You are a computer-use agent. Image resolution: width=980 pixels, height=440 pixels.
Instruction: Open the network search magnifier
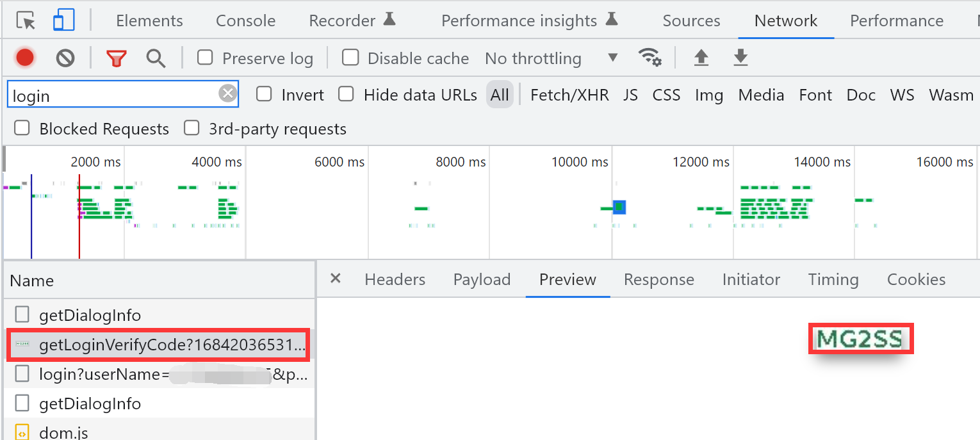point(156,58)
